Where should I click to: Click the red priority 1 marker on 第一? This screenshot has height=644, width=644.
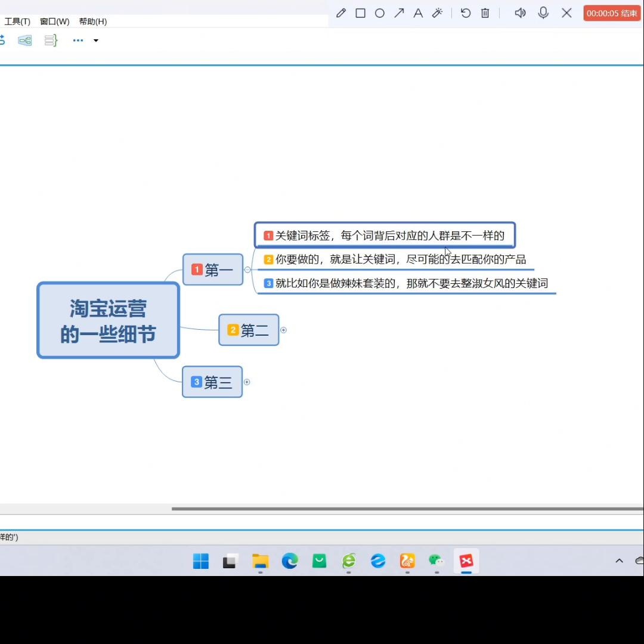click(197, 270)
